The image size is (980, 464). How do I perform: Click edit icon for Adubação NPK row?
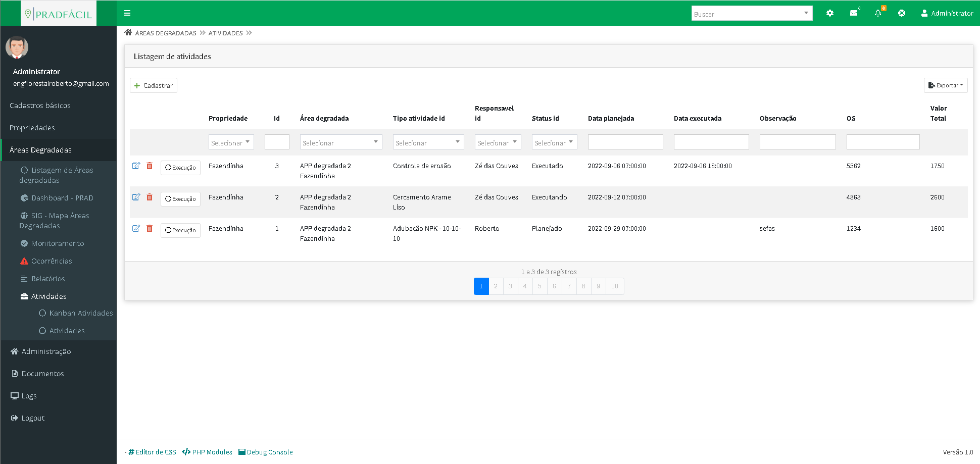point(136,229)
